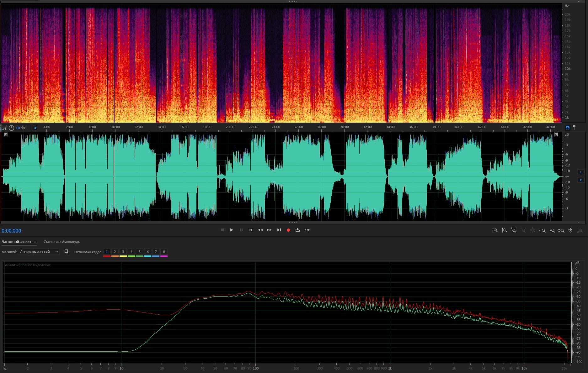
Task: Click the skip selection icon
Action: (x=307, y=230)
